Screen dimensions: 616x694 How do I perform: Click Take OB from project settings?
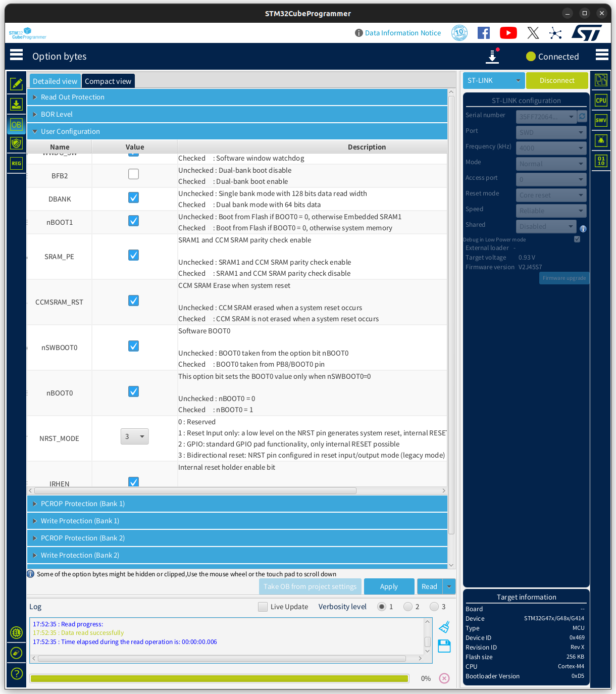[310, 586]
